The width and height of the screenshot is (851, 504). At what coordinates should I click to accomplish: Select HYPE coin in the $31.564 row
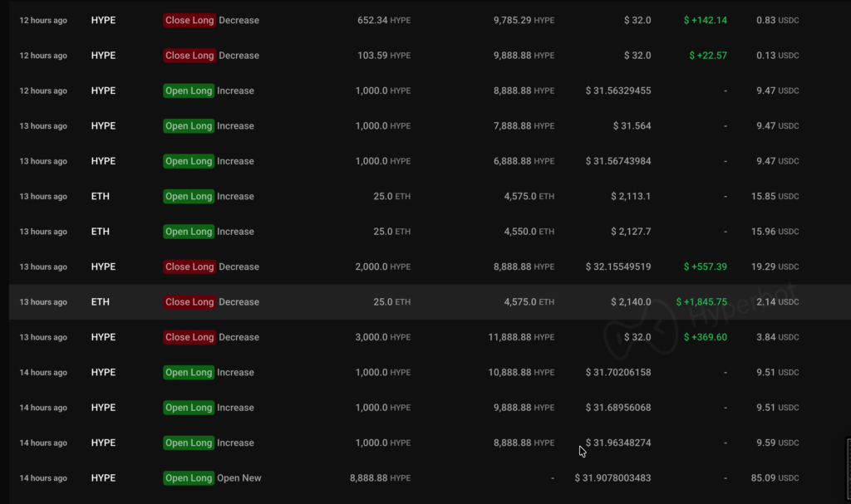click(x=103, y=126)
